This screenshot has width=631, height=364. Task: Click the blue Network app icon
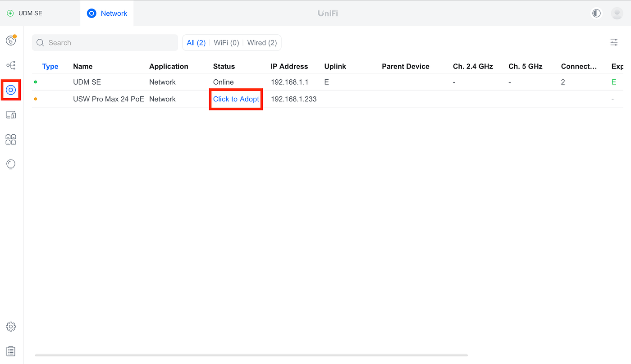(91, 14)
